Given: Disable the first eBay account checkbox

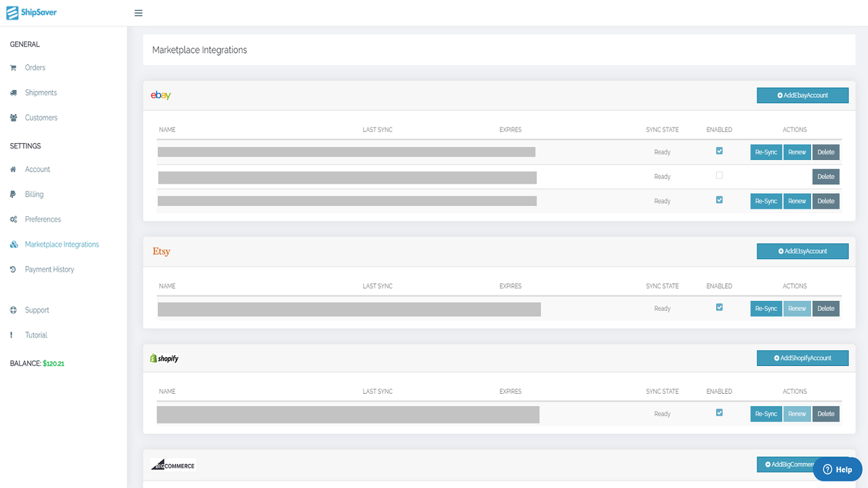Looking at the screenshot, I should tap(719, 151).
